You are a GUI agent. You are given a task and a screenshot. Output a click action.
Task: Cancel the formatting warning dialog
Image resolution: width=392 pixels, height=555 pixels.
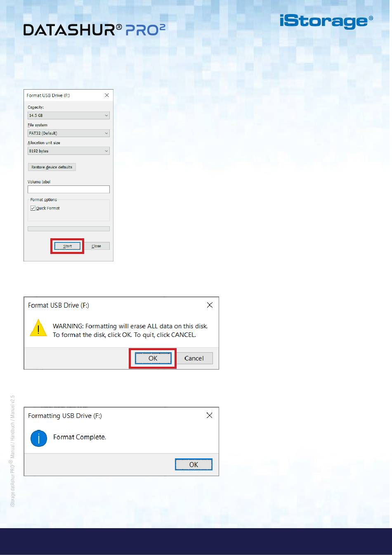(x=194, y=358)
